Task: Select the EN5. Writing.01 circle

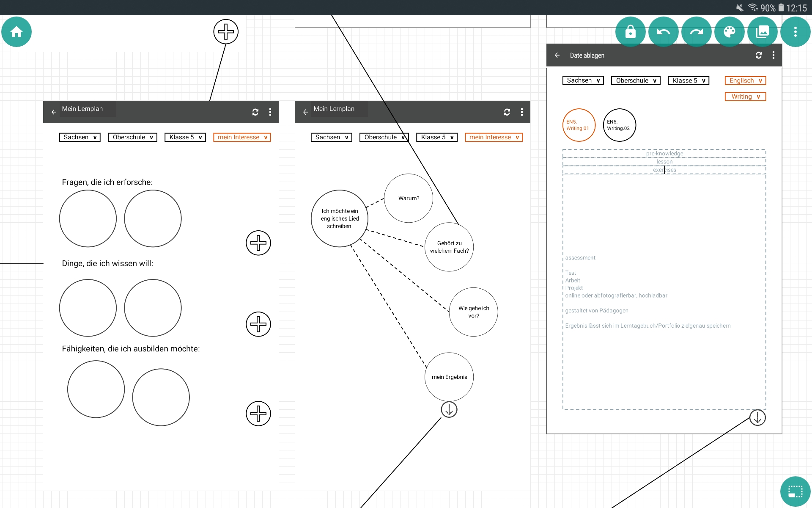Action: tap(579, 125)
